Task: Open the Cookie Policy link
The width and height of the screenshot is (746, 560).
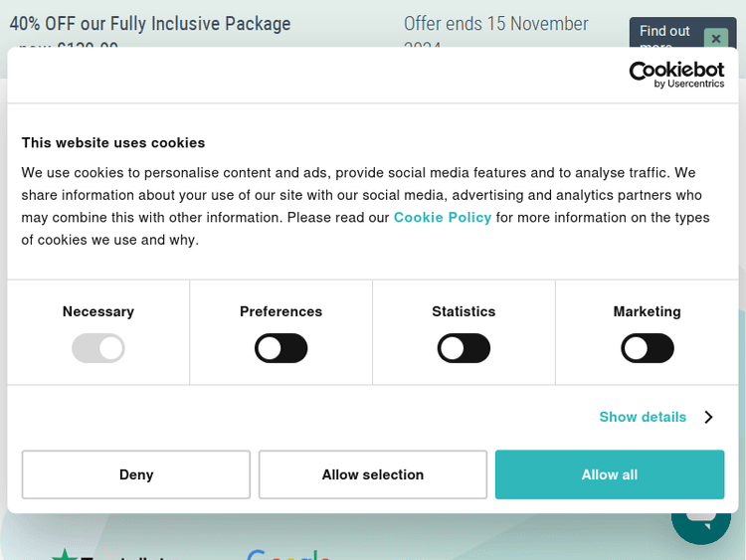Action: coord(443,217)
